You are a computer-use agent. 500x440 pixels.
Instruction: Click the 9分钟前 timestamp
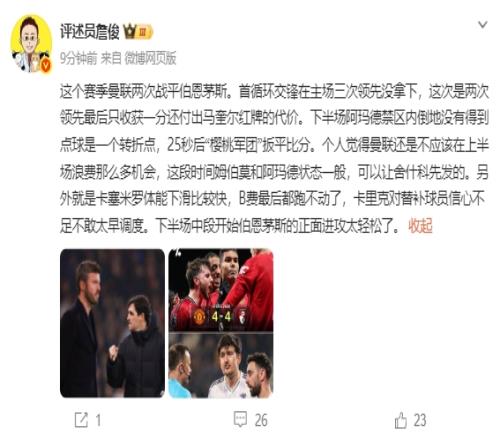[x=78, y=59]
